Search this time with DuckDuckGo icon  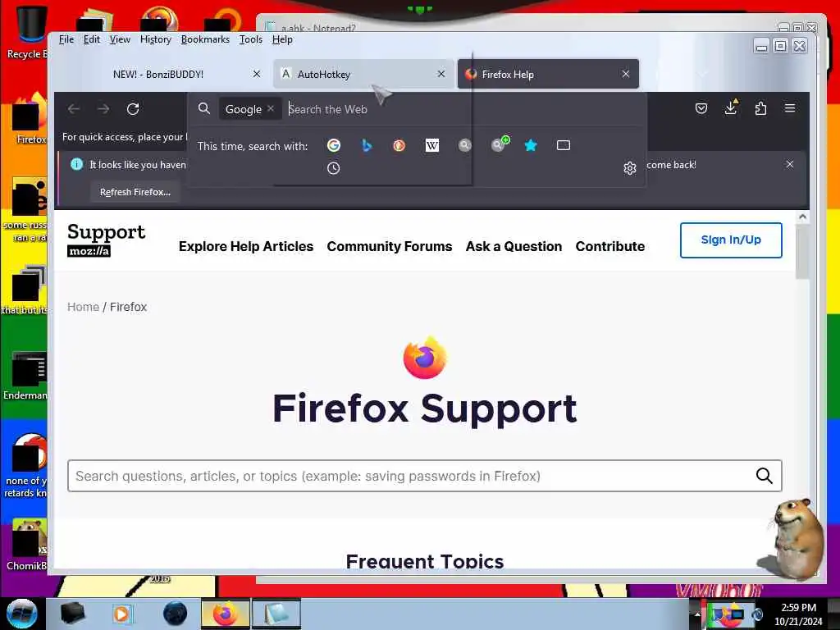click(399, 145)
